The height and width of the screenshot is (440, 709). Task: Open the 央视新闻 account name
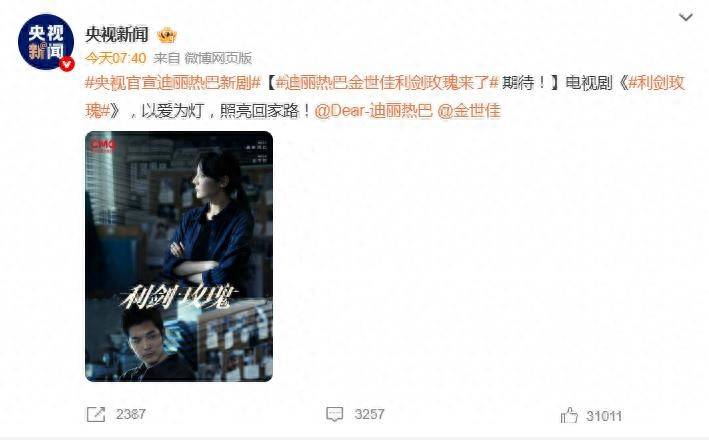117,34
